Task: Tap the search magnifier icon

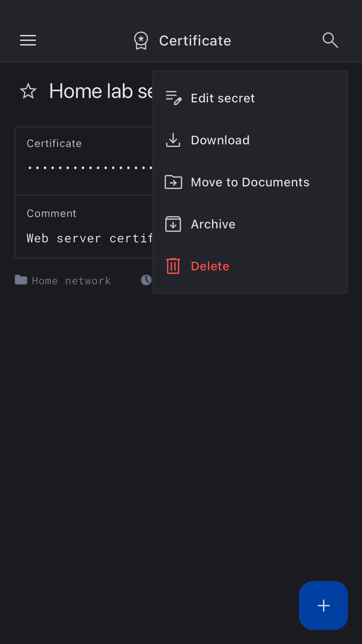Action: [x=330, y=40]
